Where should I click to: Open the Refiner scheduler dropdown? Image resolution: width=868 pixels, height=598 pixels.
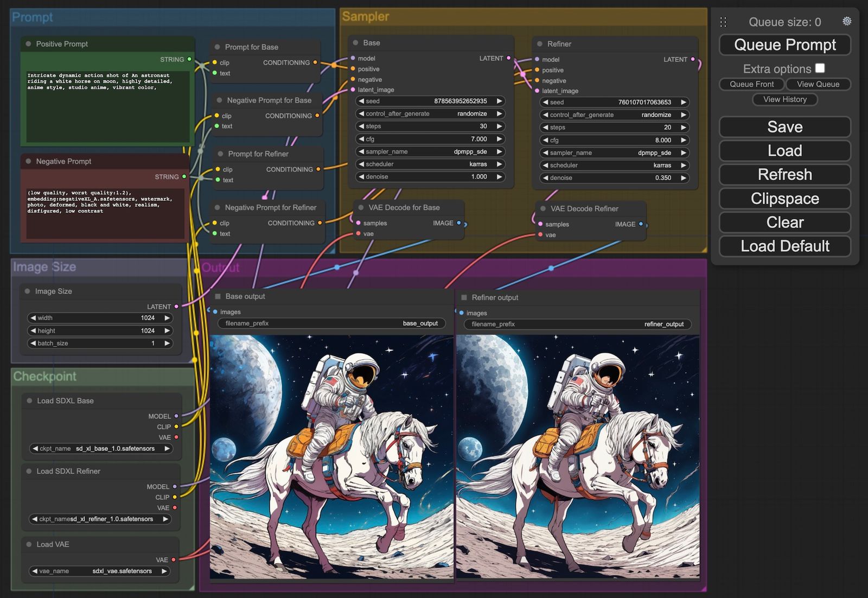614,166
